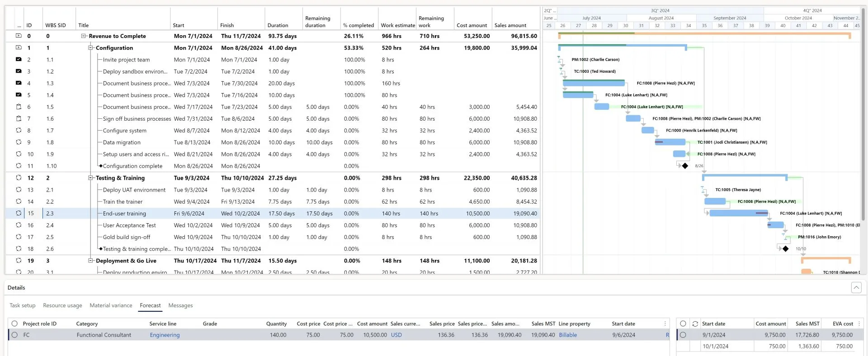Screen dimensions: 868x356
Task: Collapse the Revenue to Complete tree node
Action: 84,36
